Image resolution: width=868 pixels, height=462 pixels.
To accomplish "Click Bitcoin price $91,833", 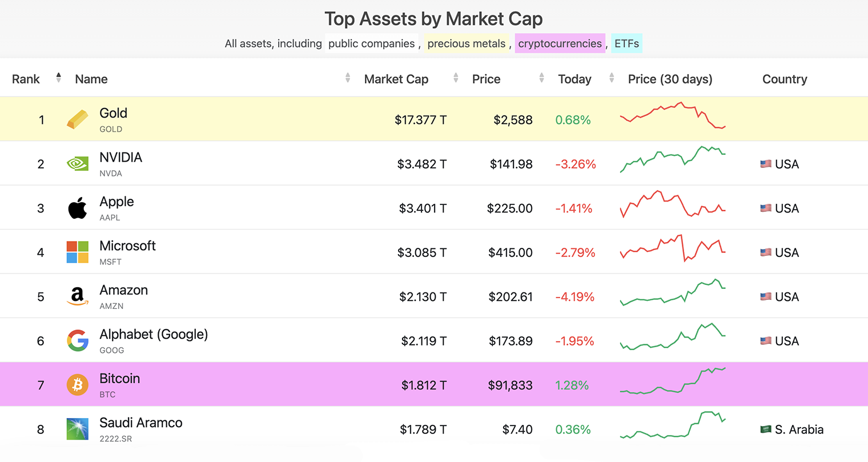I will [x=510, y=385].
